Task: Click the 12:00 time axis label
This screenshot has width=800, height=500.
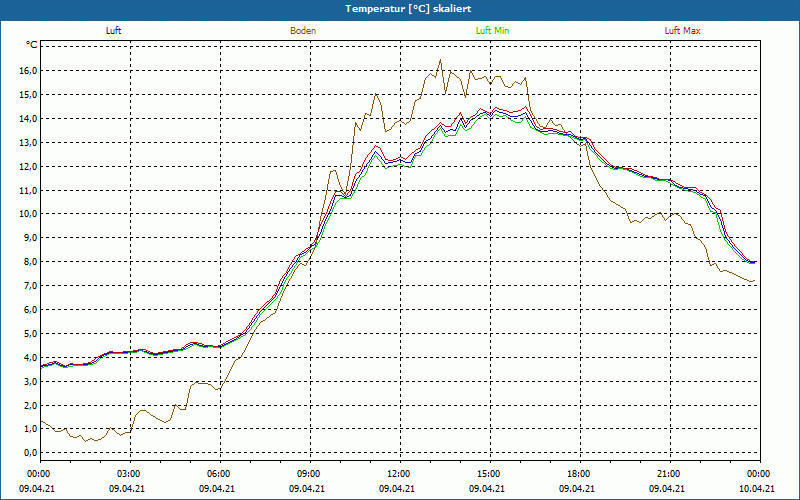Action: pos(396,474)
